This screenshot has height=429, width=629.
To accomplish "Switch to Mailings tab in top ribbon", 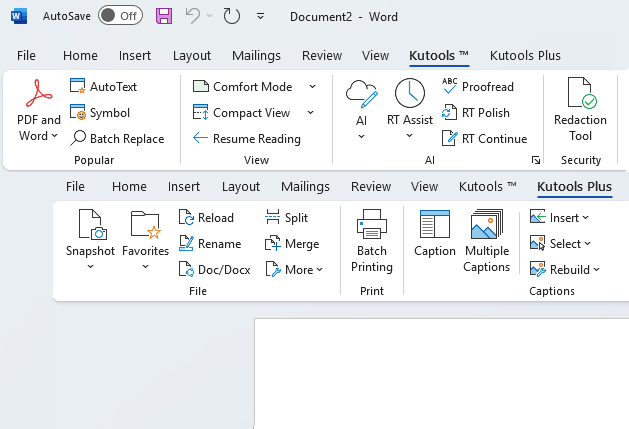I will (256, 55).
